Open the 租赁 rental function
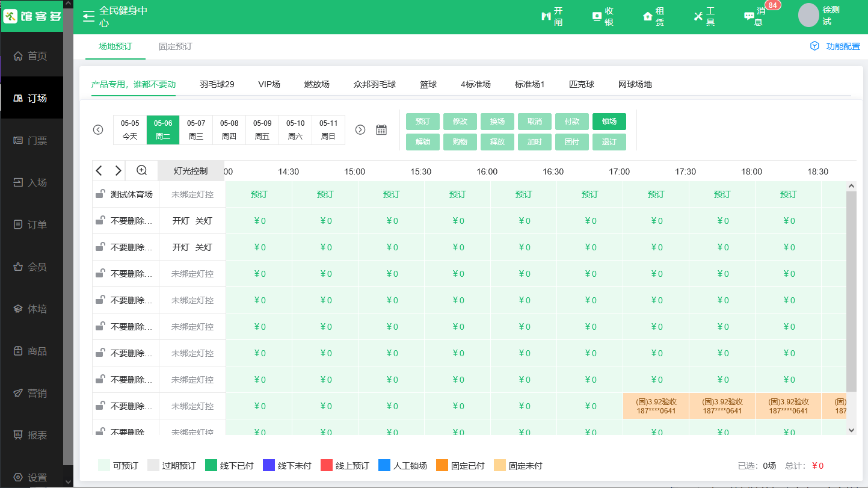Viewport: 868px width, 488px height. pyautogui.click(x=653, y=16)
